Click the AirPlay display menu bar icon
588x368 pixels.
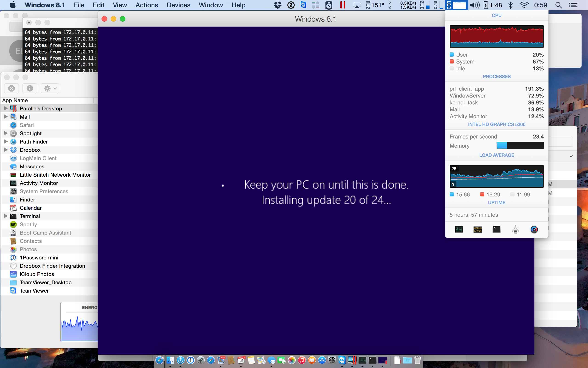(357, 5)
